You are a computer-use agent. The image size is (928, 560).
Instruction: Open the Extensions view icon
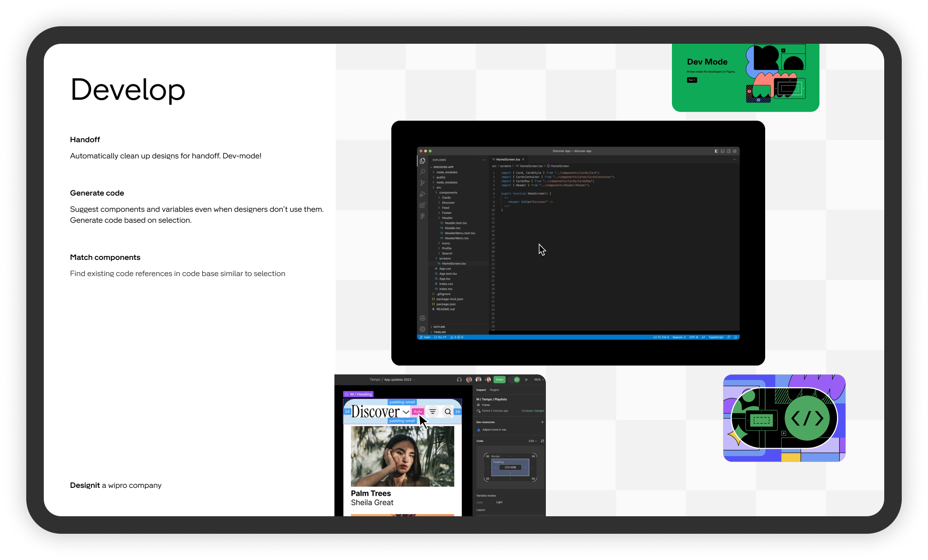pyautogui.click(x=422, y=205)
